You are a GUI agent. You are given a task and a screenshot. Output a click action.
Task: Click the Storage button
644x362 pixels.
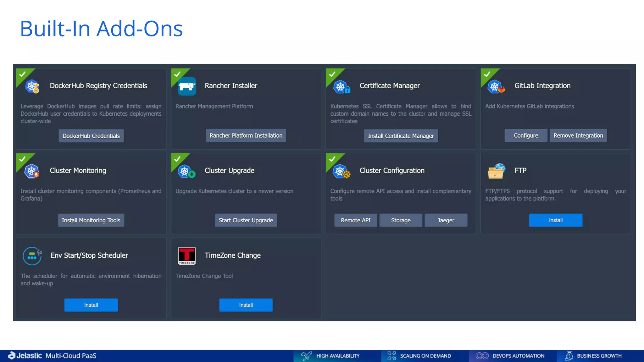[401, 220]
